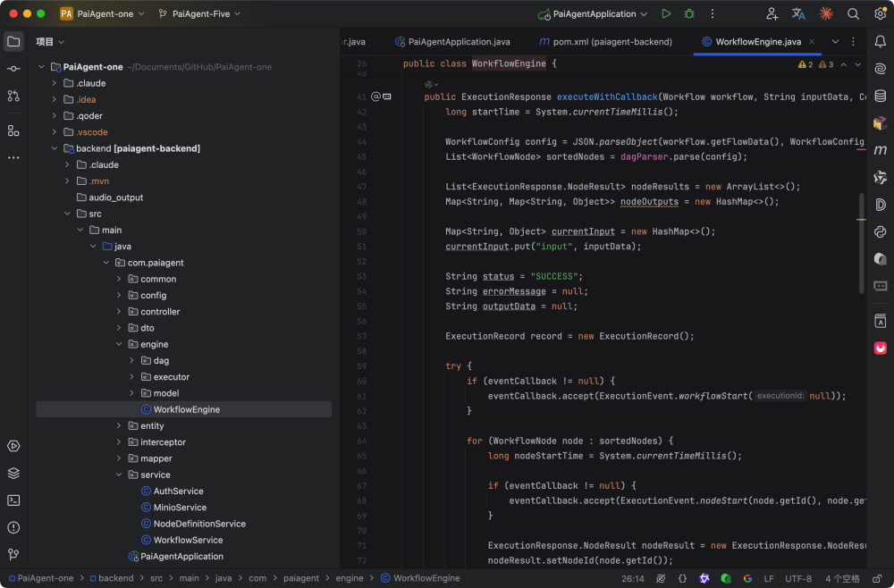894x588 pixels.
Task: Run PaiAgentApplication with the green play icon
Action: coord(666,14)
